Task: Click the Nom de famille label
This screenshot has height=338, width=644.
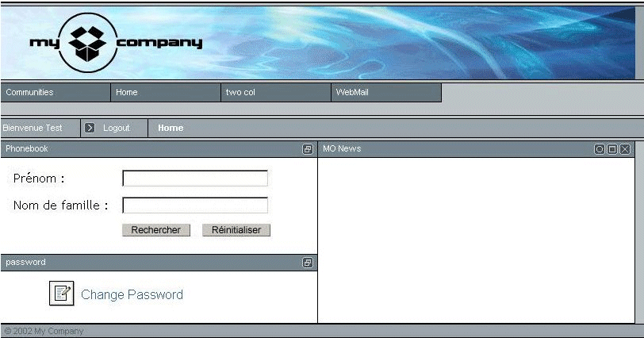Action: (61, 205)
